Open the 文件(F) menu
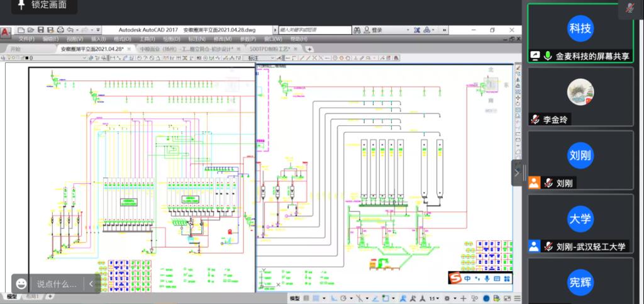The image size is (644, 304). coord(26,39)
